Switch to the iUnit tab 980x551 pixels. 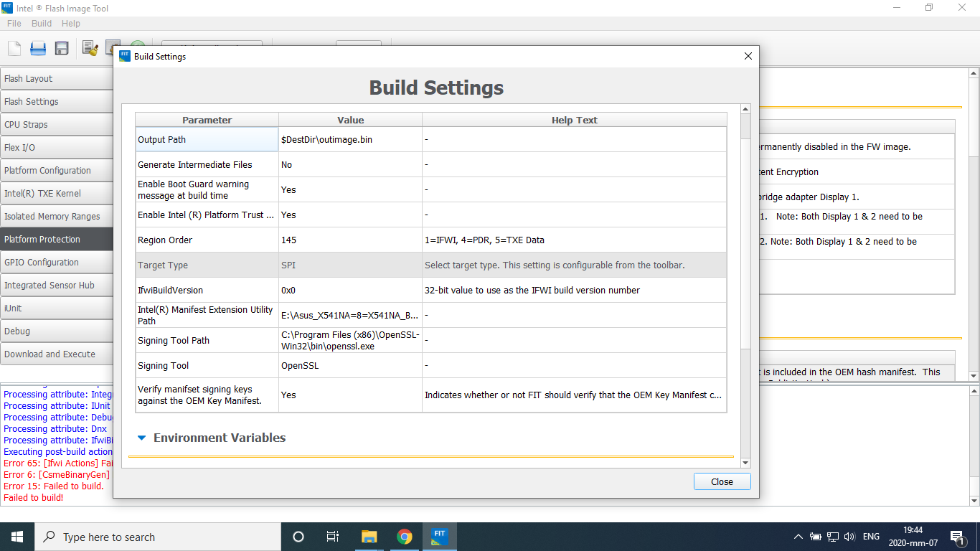(x=57, y=308)
